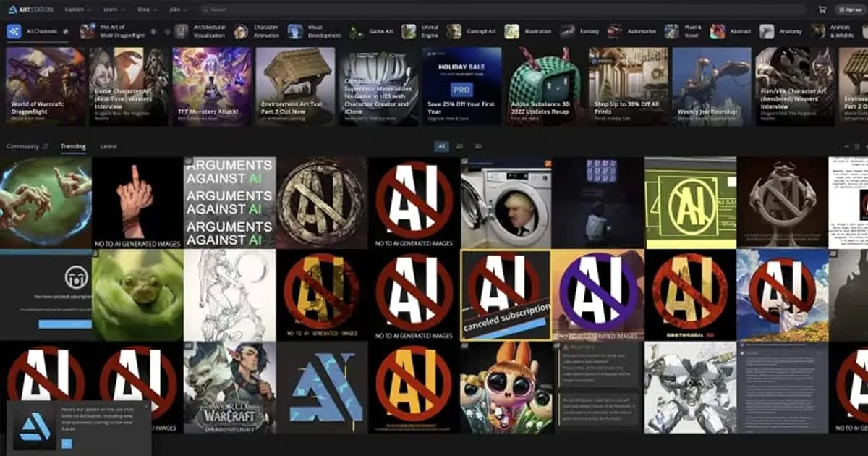
Task: Open the Pixel & Voxel channel
Action: (683, 31)
